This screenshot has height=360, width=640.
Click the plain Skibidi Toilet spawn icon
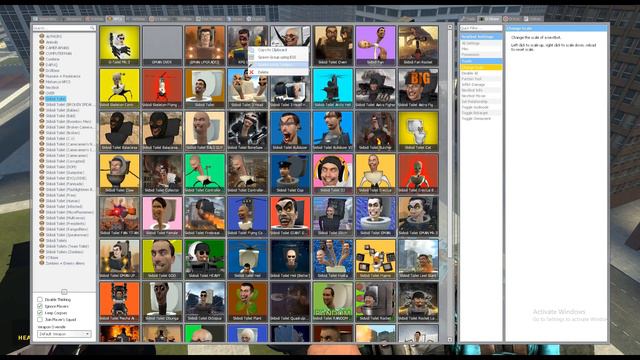tap(204, 88)
